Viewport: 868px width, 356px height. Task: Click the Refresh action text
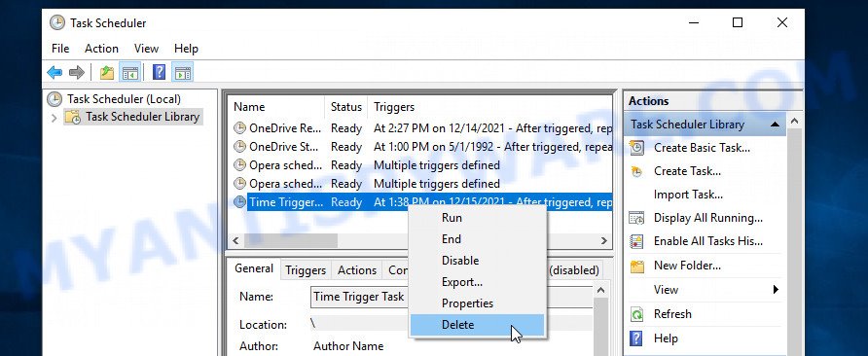click(x=672, y=314)
